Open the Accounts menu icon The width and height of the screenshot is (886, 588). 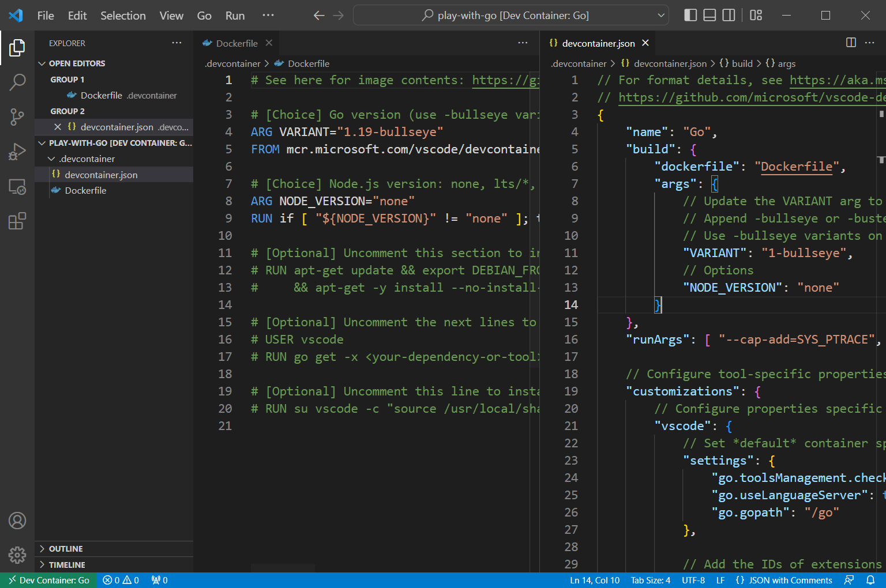pyautogui.click(x=17, y=521)
